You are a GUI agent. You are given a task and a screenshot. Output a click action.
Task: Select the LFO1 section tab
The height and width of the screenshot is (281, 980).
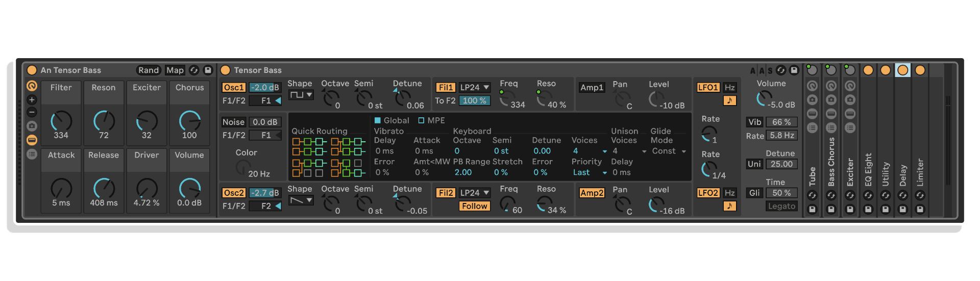tap(708, 88)
